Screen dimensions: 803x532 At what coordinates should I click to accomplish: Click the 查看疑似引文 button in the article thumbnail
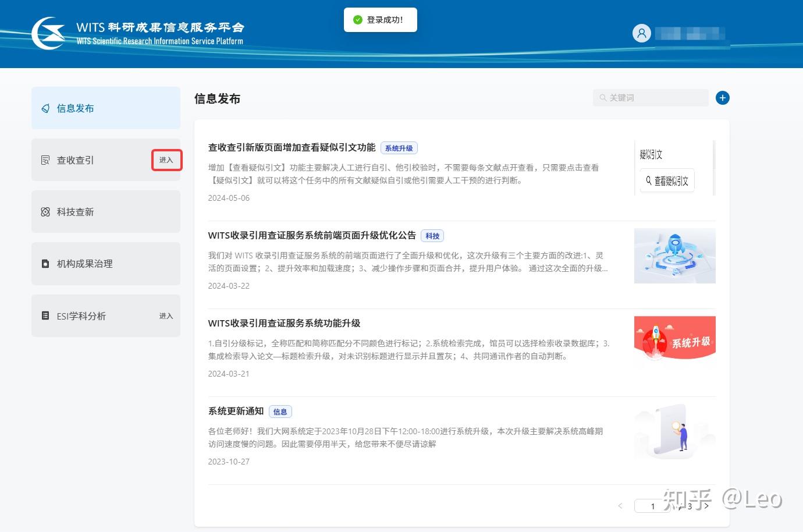[667, 180]
